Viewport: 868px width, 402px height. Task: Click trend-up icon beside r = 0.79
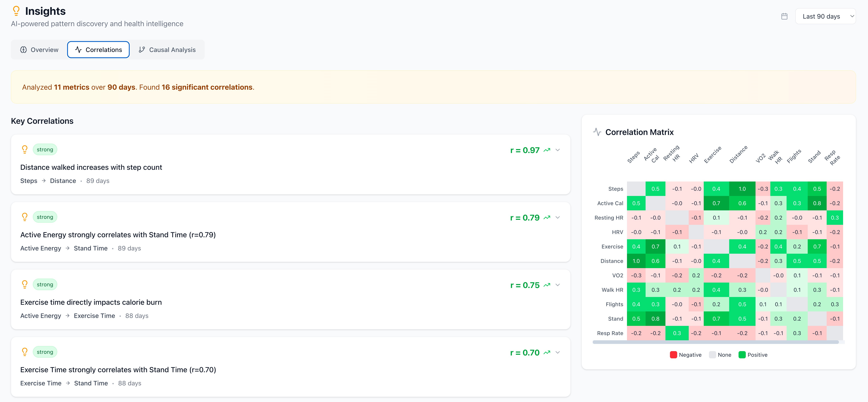click(547, 218)
